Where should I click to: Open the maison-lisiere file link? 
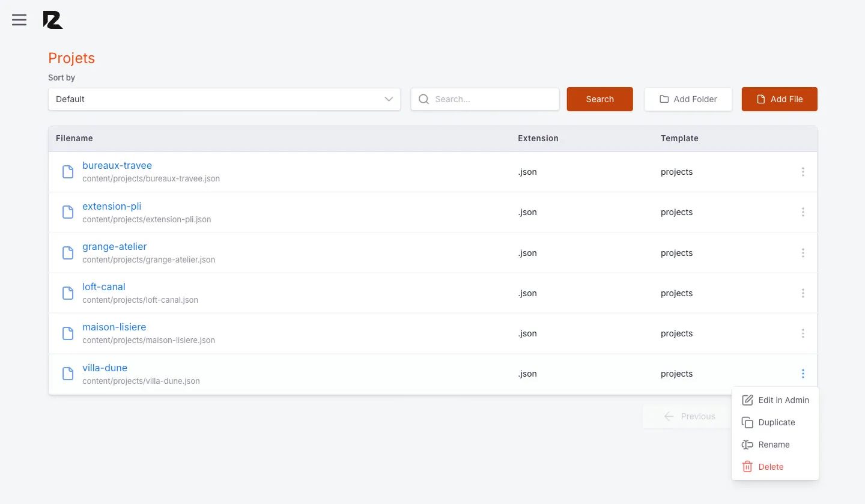click(x=114, y=327)
